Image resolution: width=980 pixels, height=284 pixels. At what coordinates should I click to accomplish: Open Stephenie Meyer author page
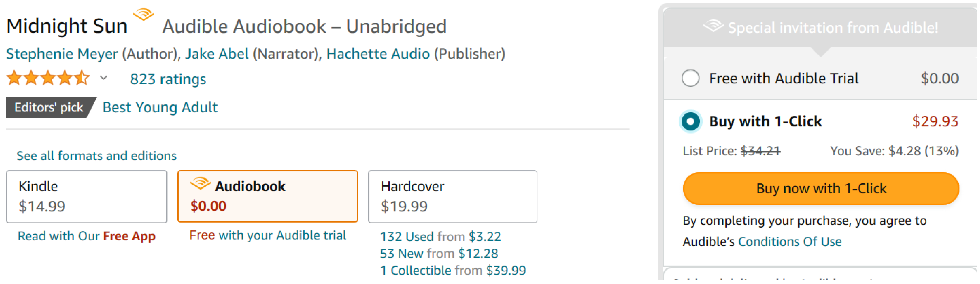tap(62, 54)
